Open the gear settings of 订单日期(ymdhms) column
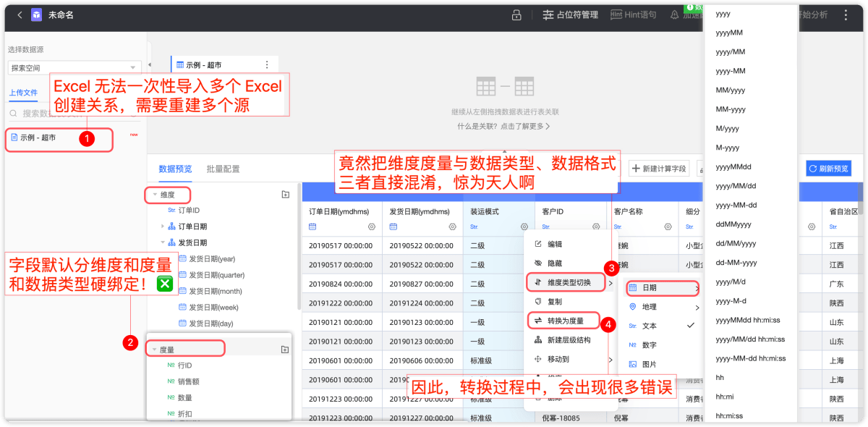Image resolution: width=868 pixels, height=427 pixels. coord(372,227)
